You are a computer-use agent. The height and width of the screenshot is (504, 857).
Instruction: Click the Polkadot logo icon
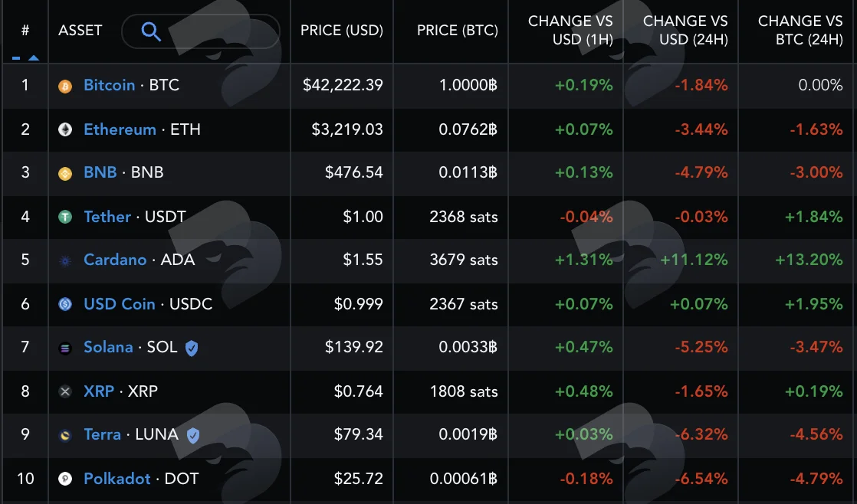pyautogui.click(x=65, y=479)
